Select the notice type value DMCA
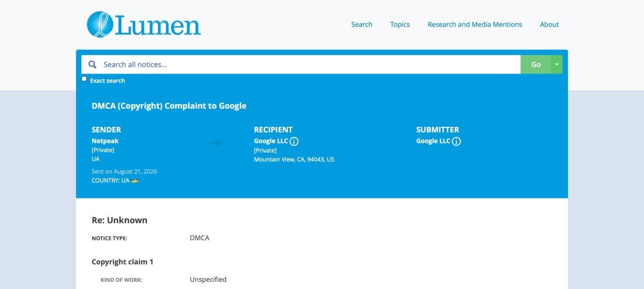This screenshot has width=644, height=289. point(199,238)
